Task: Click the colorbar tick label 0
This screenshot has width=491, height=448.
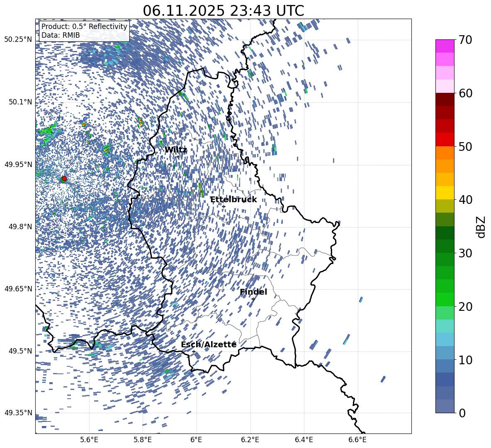Action: click(x=462, y=413)
